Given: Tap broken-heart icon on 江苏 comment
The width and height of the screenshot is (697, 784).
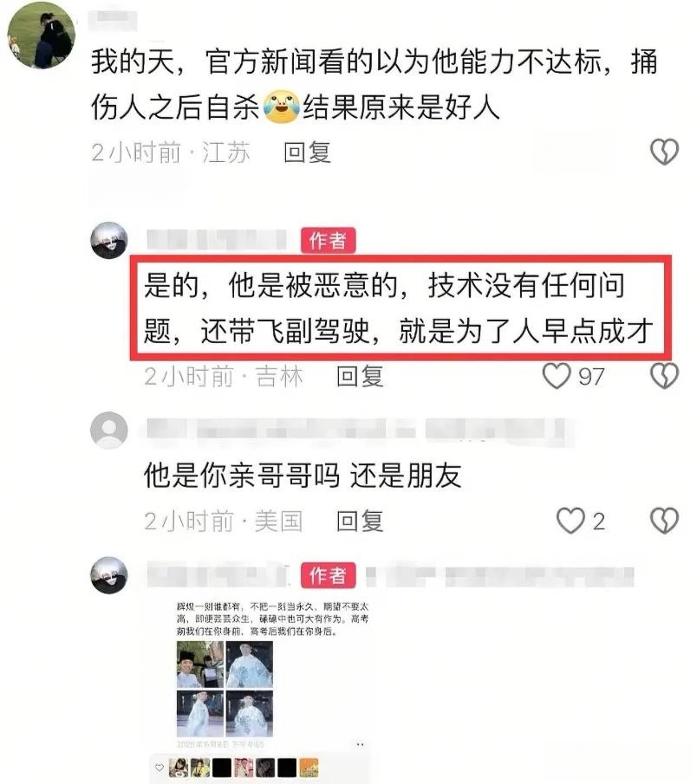Looking at the screenshot, I should point(664,152).
